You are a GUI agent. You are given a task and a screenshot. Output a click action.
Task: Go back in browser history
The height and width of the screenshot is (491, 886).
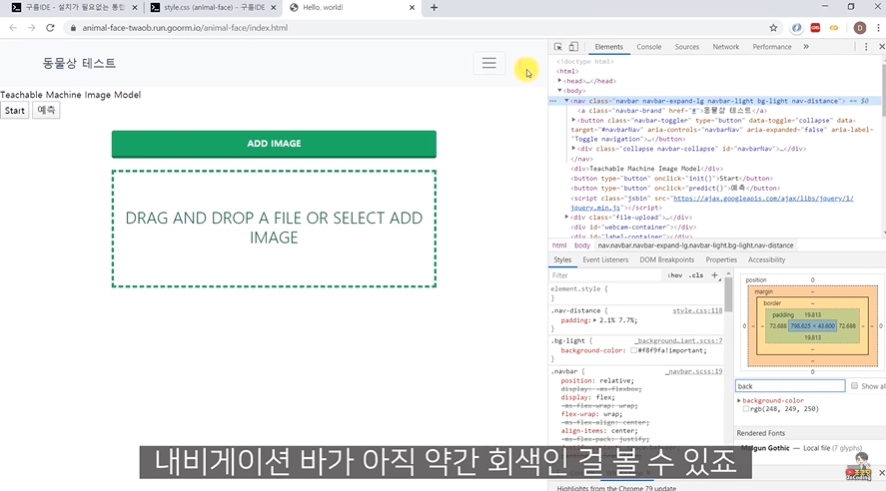click(13, 28)
